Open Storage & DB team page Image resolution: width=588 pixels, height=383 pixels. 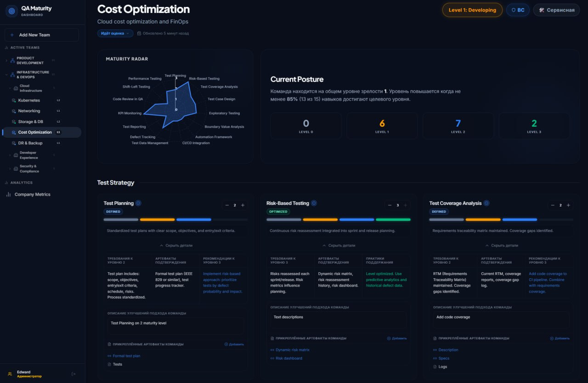[32, 122]
